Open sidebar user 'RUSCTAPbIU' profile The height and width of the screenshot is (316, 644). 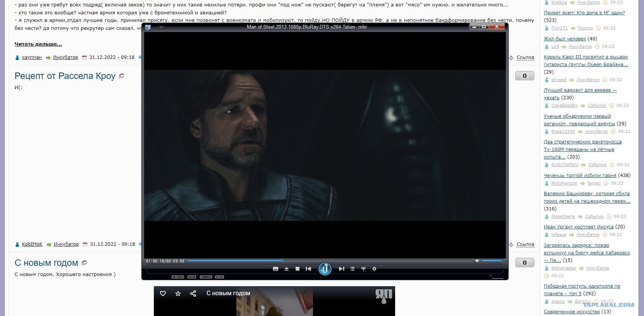pos(564,165)
